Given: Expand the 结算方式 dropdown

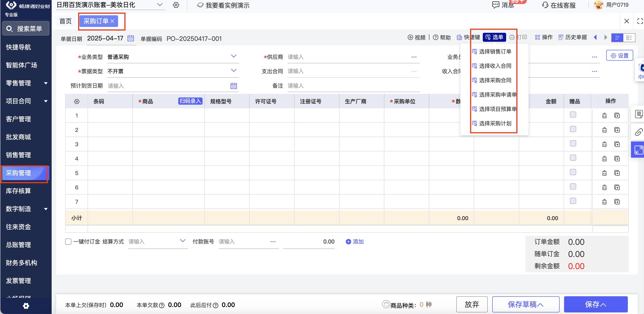Looking at the screenshot, I should (183, 241).
